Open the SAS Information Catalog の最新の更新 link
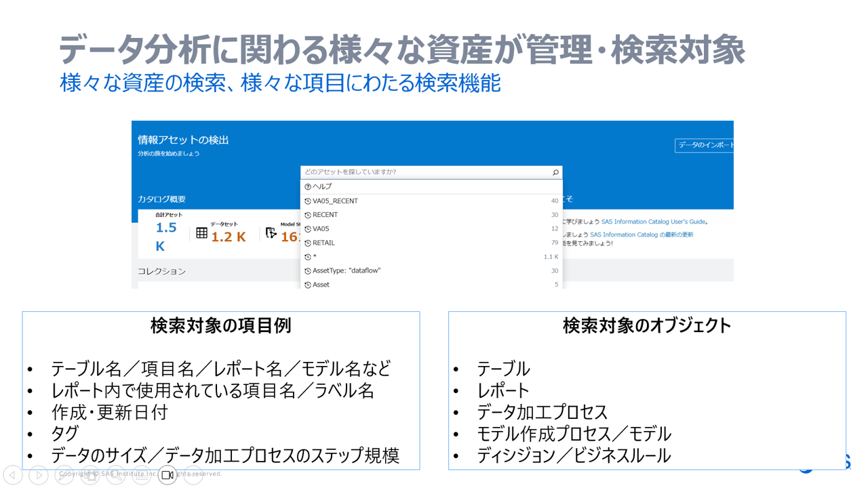868x488 pixels. pyautogui.click(x=642, y=235)
